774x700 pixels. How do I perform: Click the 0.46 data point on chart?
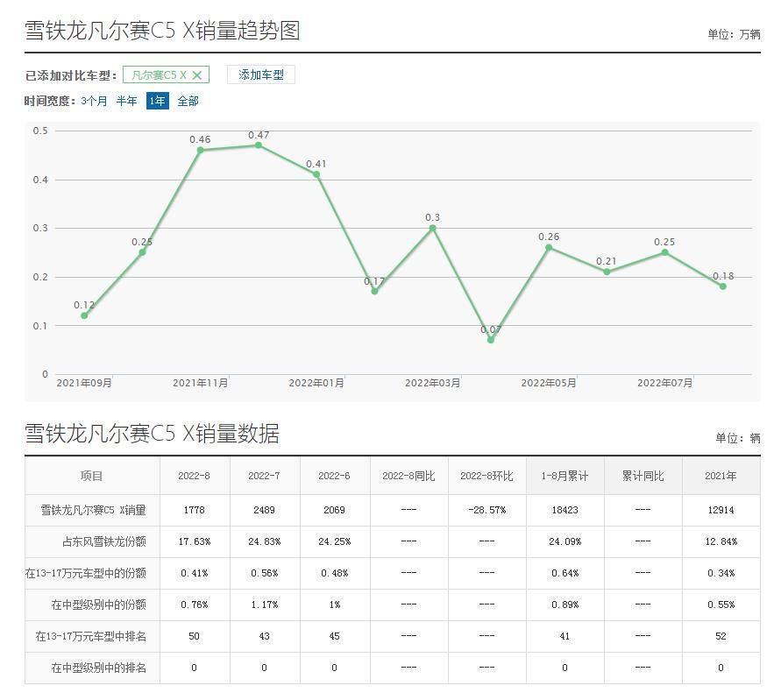200,150
